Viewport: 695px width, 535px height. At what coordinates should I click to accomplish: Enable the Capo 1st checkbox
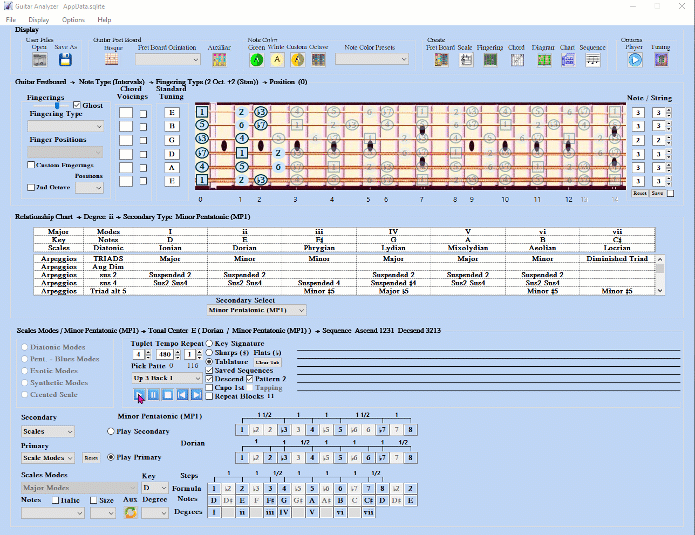tap(209, 387)
